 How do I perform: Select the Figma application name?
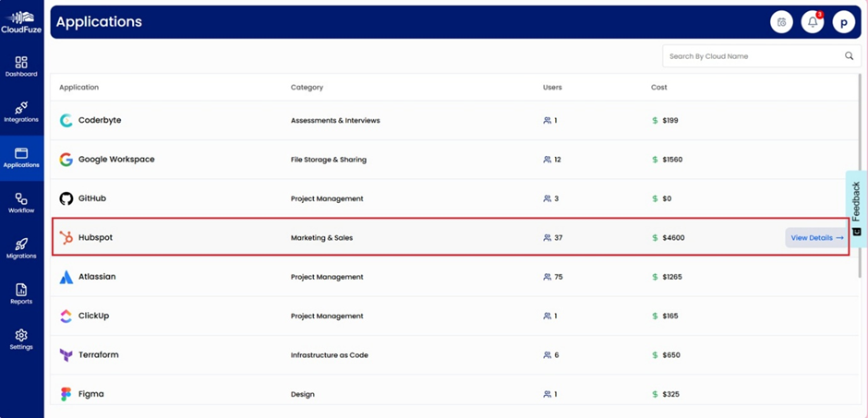90,394
